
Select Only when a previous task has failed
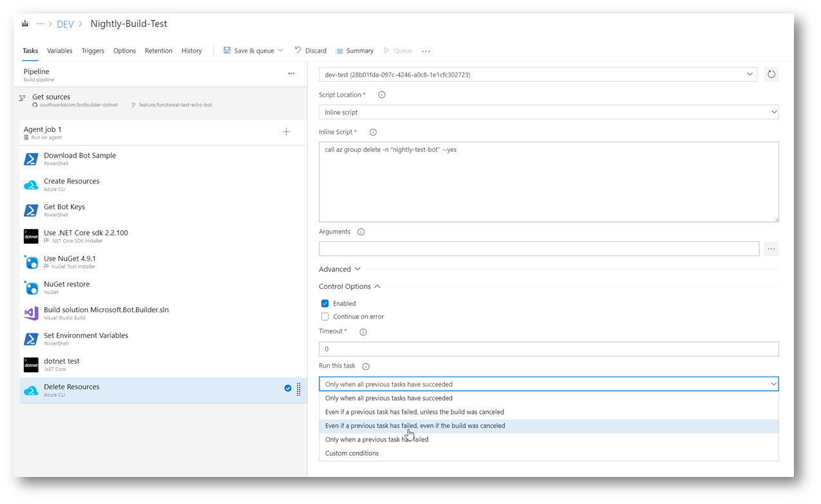click(549, 440)
